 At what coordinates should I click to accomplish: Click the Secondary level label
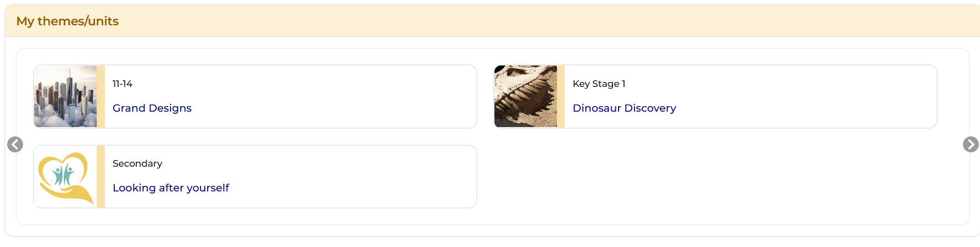[137, 163]
